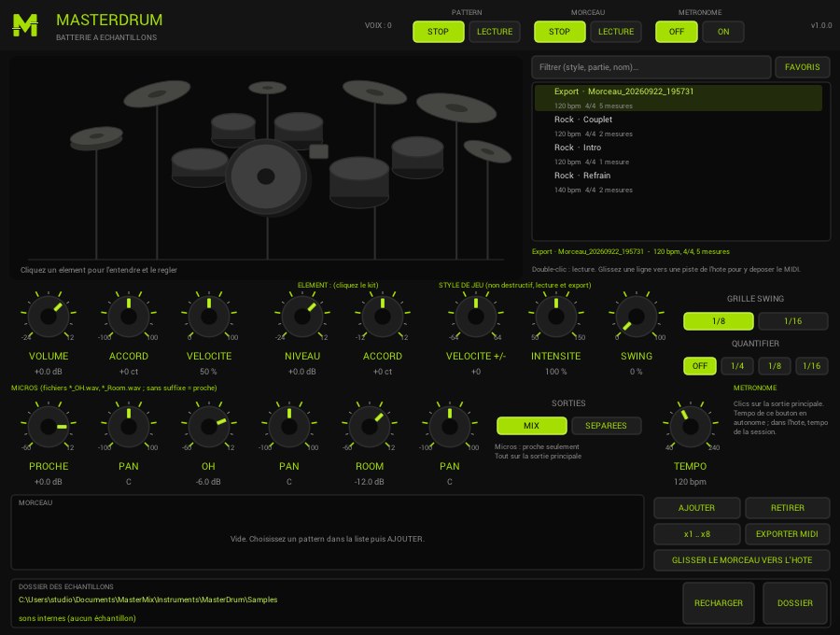This screenshot has width=840, height=635.
Task: Start pattern playback with LECTURE
Action: click(x=495, y=32)
